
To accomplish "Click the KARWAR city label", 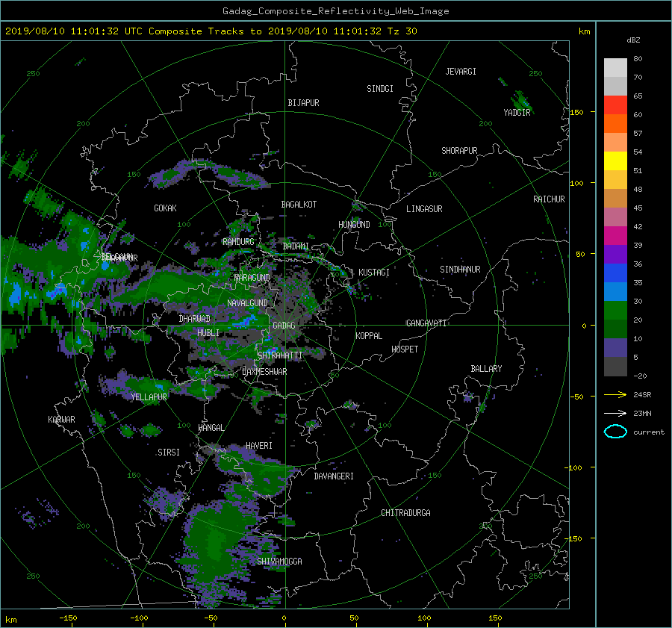I will tap(61, 420).
